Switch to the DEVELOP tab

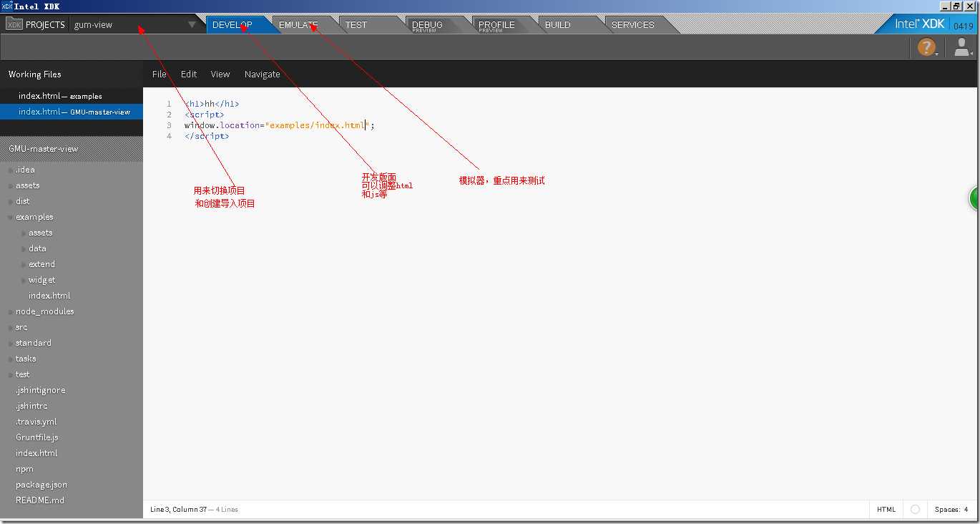coord(232,24)
